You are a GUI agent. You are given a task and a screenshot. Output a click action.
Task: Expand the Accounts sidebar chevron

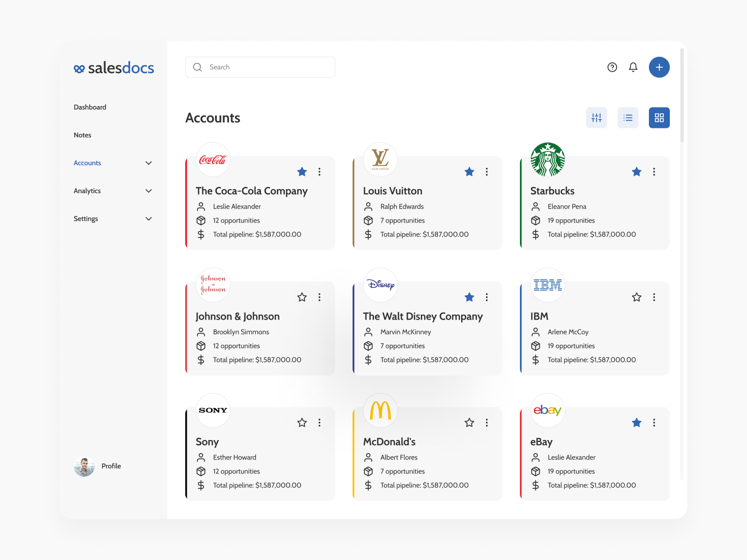148,163
